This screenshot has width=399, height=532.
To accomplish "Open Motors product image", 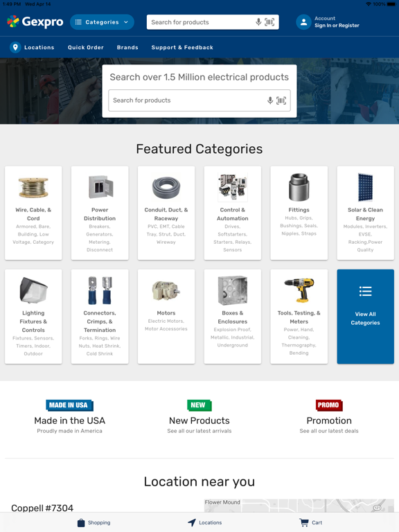I will tap(166, 291).
